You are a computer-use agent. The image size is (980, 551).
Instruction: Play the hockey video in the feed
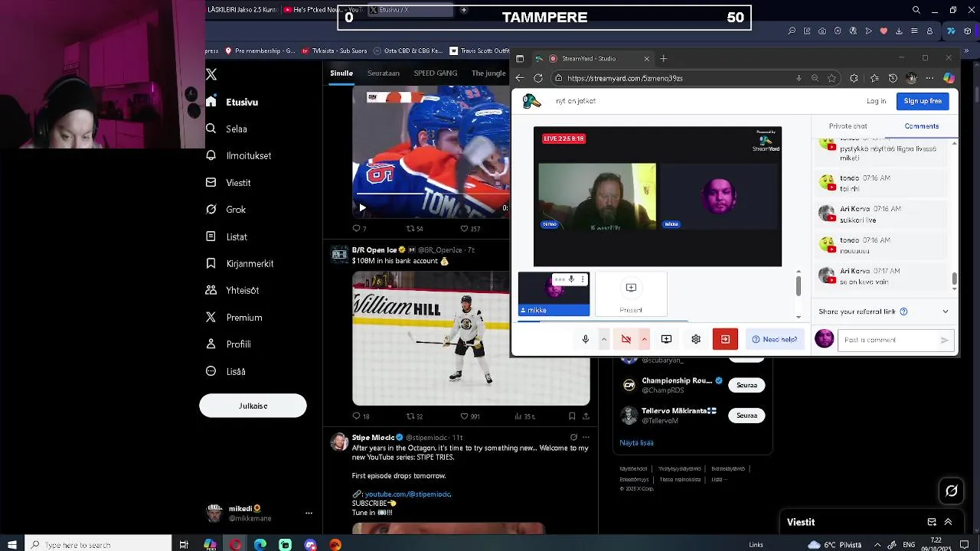(x=362, y=207)
